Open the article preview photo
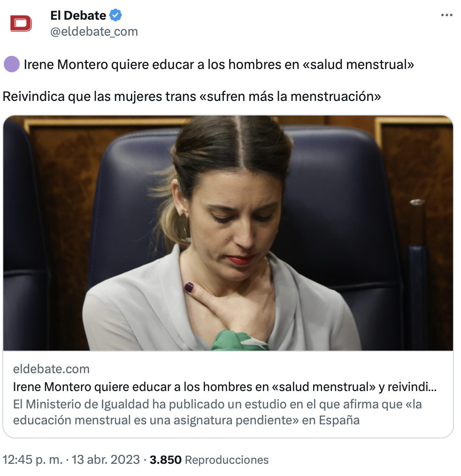Image resolution: width=461 pixels, height=476 pixels. (x=228, y=233)
